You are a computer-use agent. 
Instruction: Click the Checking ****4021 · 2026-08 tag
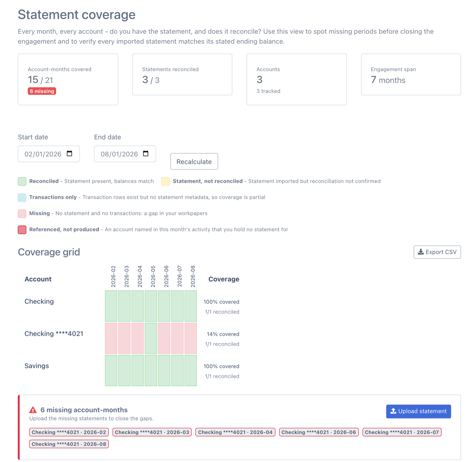[x=69, y=444]
